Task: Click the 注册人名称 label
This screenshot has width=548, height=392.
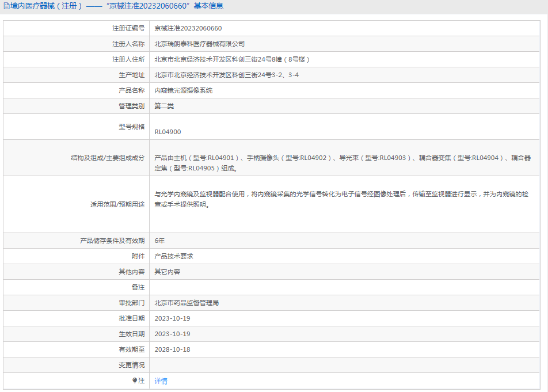Action: pos(128,44)
